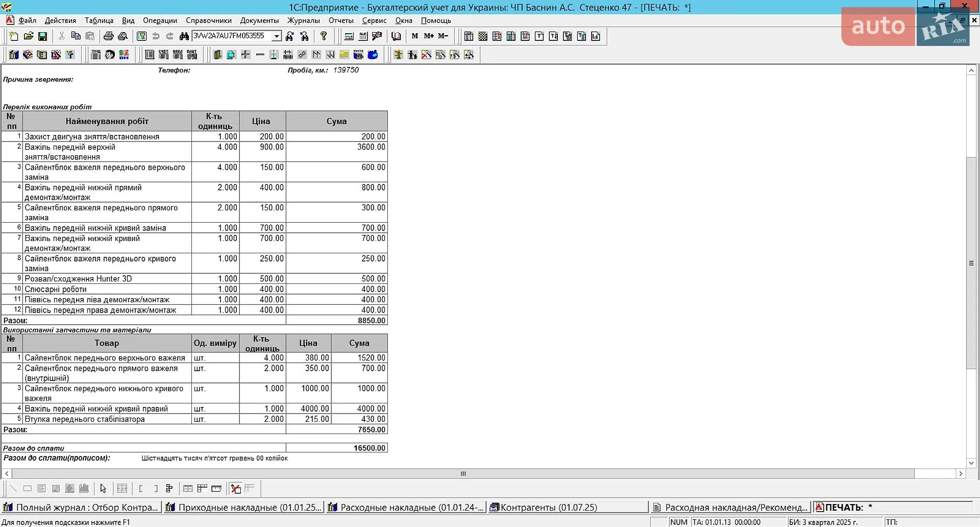This screenshot has height=527, width=980.
Task: Click the vertical scrollbar down arrow
Action: (971, 463)
